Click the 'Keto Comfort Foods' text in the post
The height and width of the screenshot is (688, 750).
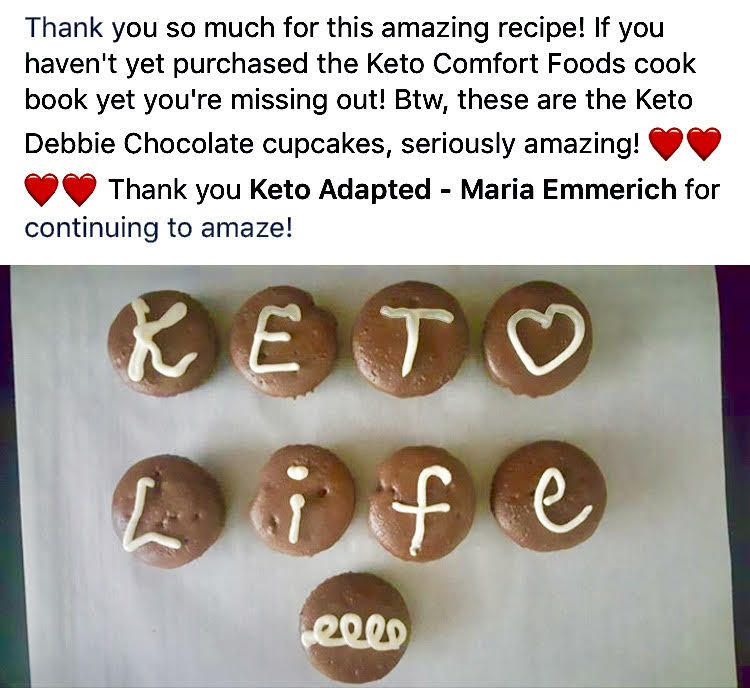495,64
